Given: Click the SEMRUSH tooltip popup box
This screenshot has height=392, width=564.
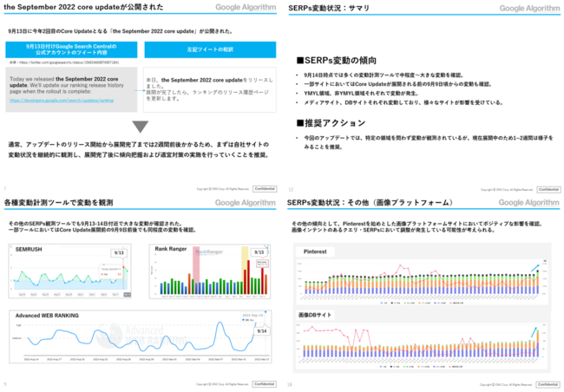Looking at the screenshot, I should [111, 271].
